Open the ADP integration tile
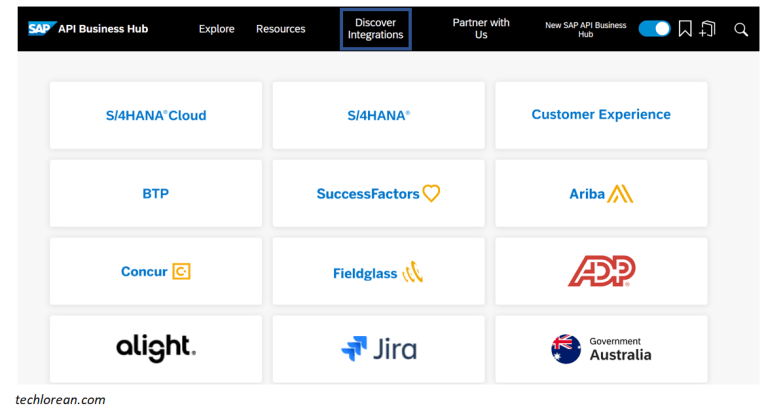The height and width of the screenshot is (410, 766). (601, 271)
